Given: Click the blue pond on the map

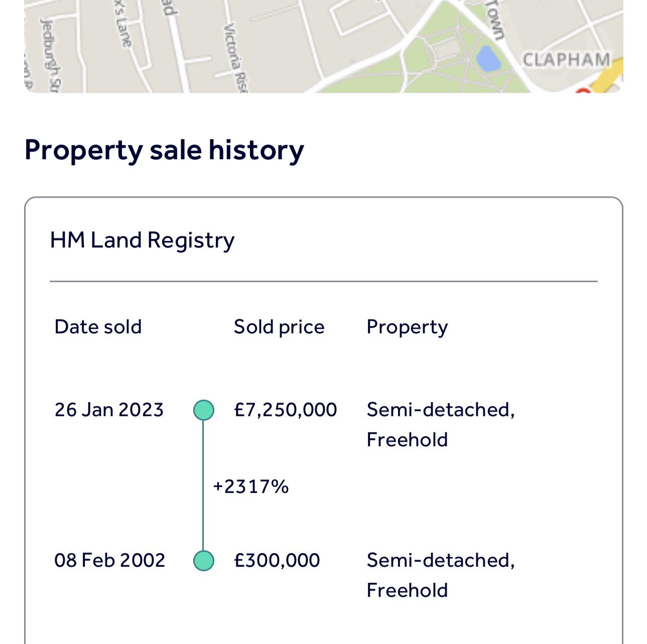Looking at the screenshot, I should 488,58.
